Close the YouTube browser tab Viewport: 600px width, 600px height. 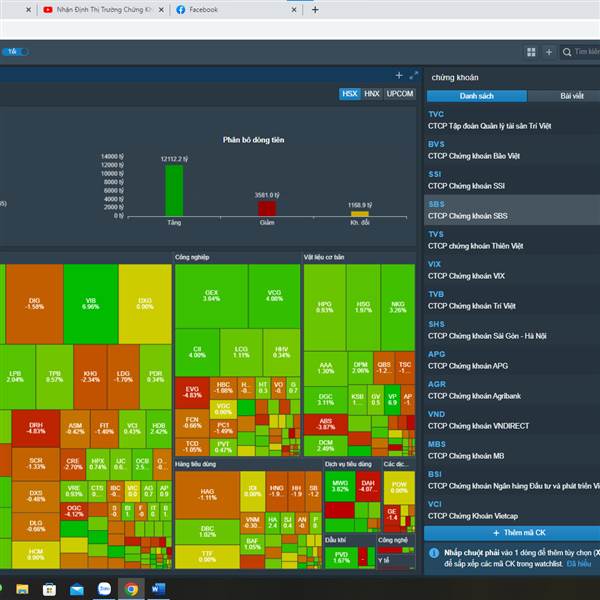pyautogui.click(x=161, y=10)
